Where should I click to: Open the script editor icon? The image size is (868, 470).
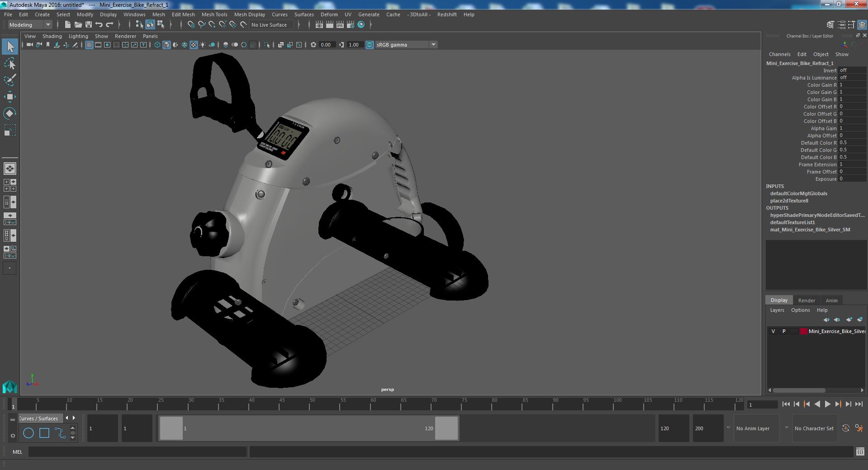(860, 451)
